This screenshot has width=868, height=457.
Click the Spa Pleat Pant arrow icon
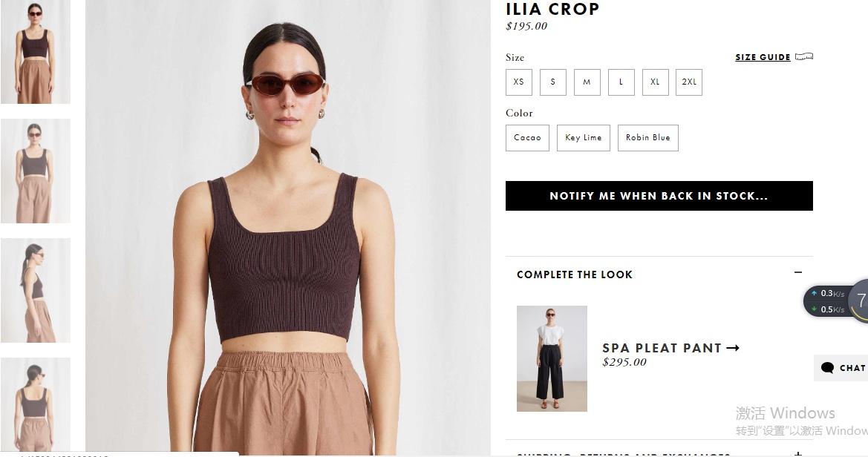(x=733, y=348)
